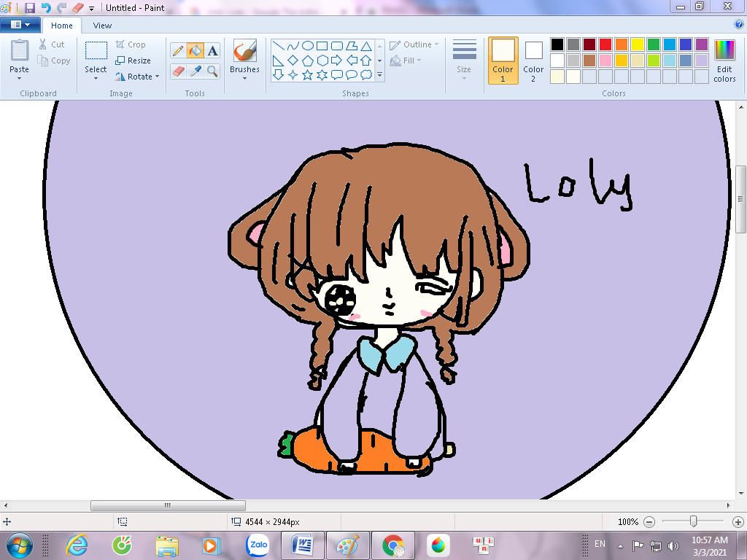
Task: Click the Redo arrow in title bar
Action: click(x=61, y=7)
